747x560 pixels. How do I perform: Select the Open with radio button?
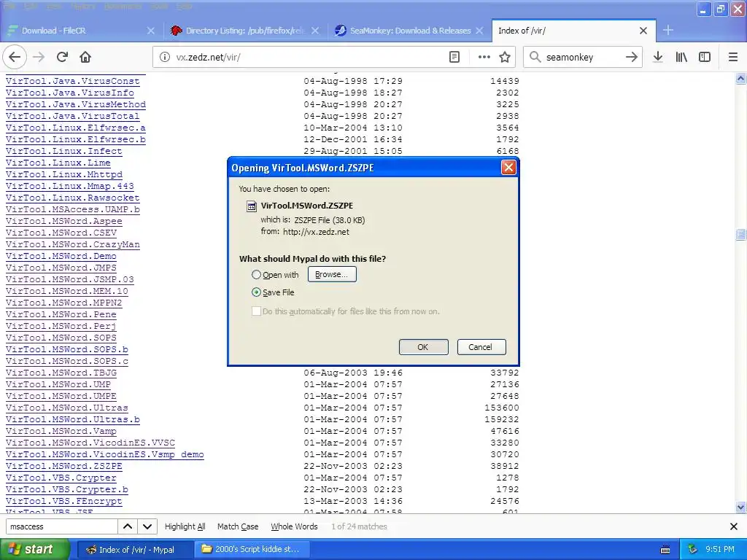click(x=256, y=275)
